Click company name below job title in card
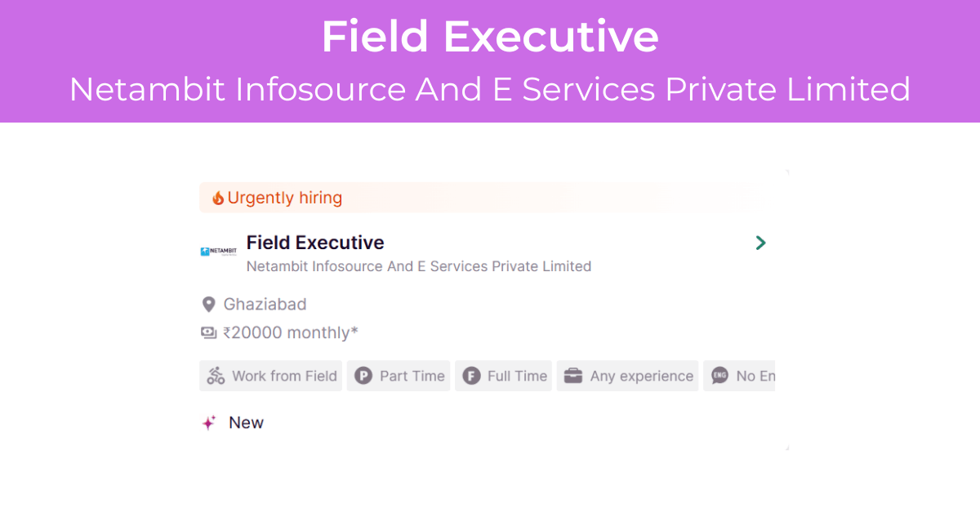The height and width of the screenshot is (513, 980). coord(419,266)
